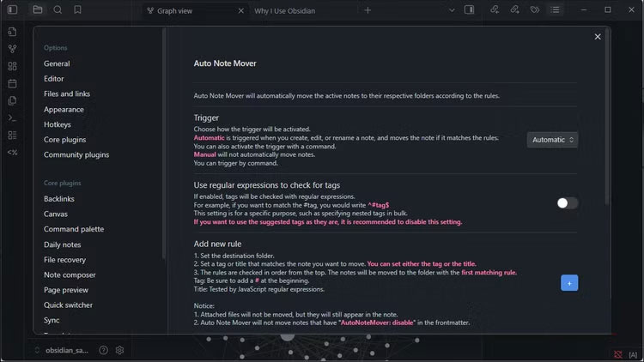This screenshot has height=362, width=644.
Task: Open a new tab with plus
Action: point(368,10)
